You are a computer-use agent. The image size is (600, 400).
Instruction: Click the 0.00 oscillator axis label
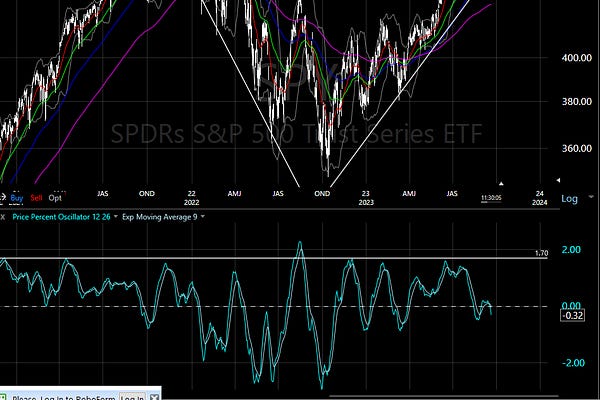[571, 305]
